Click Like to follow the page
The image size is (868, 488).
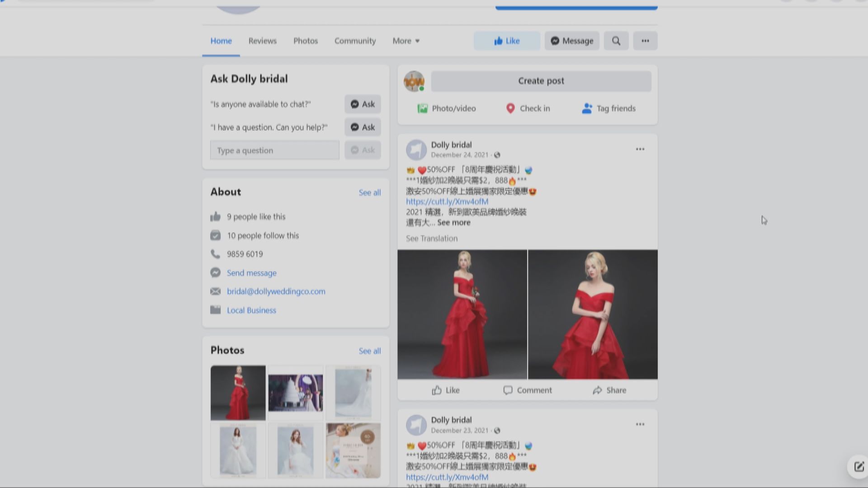[506, 41]
